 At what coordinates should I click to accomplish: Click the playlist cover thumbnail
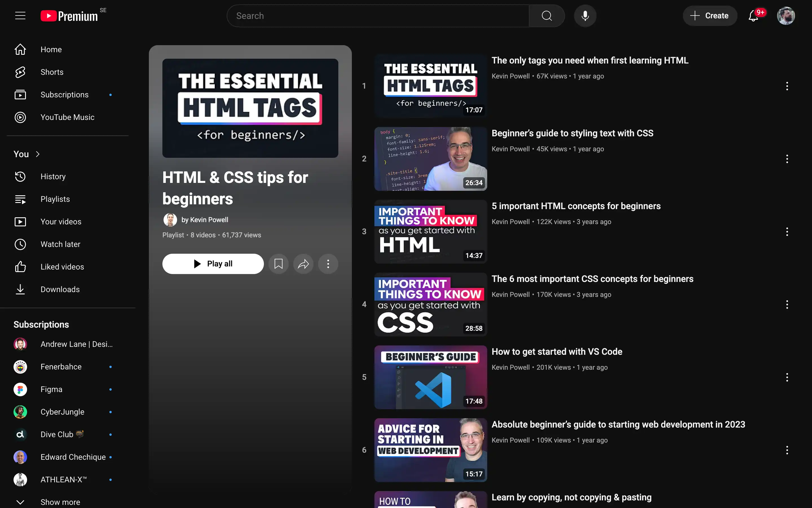250,108
